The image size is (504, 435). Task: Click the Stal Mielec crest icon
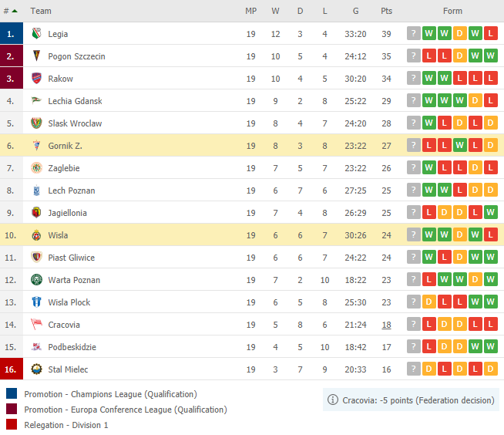pos(37,369)
